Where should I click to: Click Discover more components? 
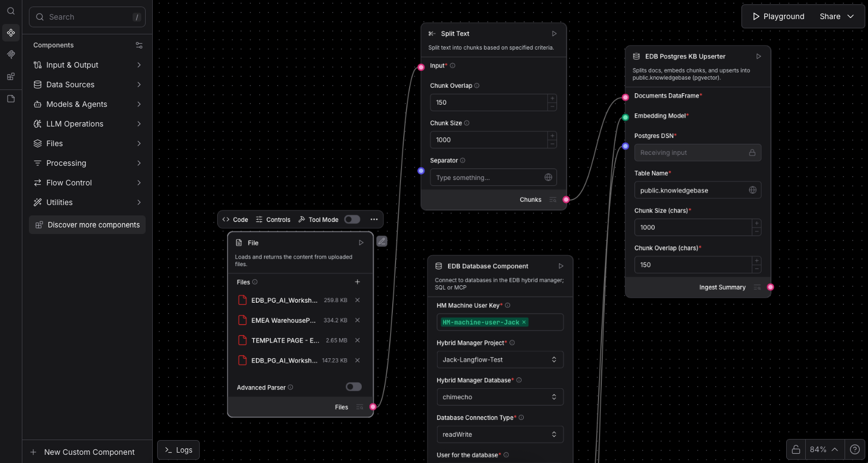[87, 225]
